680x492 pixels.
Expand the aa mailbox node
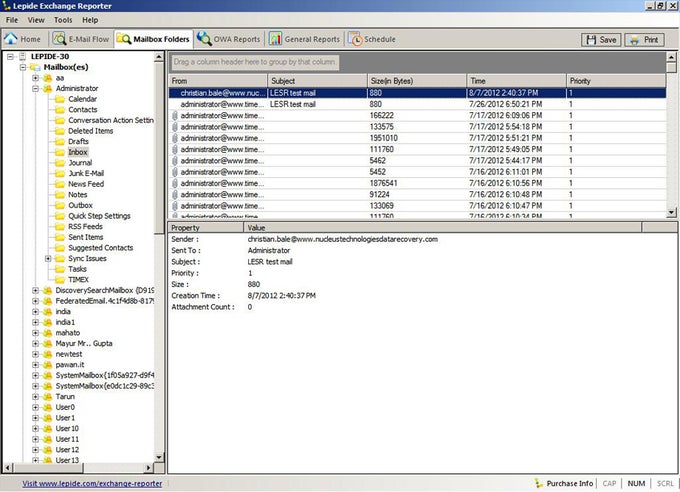coord(36,78)
